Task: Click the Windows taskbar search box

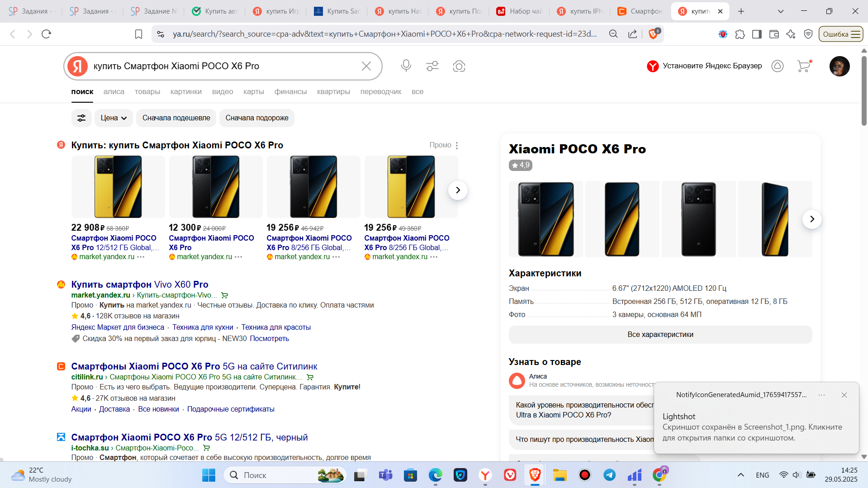Action: point(285,475)
